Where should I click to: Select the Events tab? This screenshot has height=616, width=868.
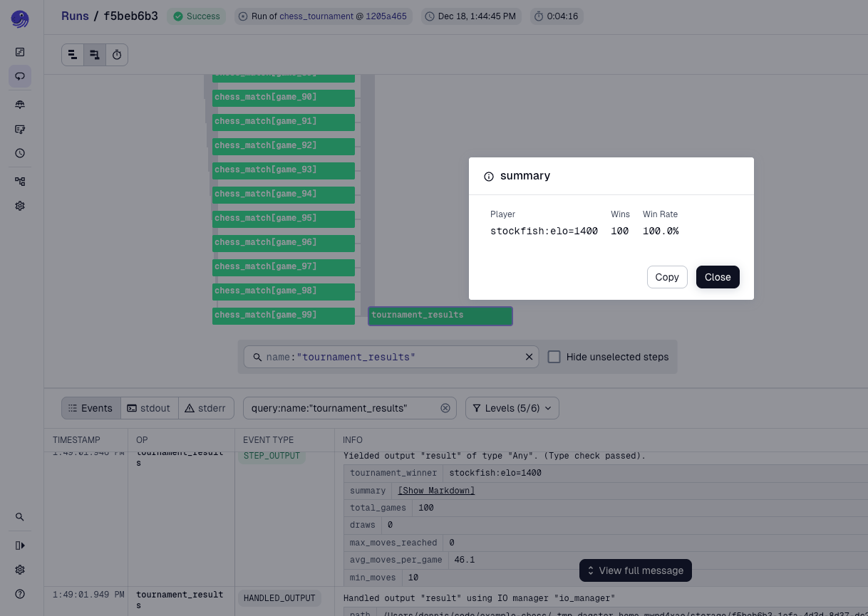point(91,408)
